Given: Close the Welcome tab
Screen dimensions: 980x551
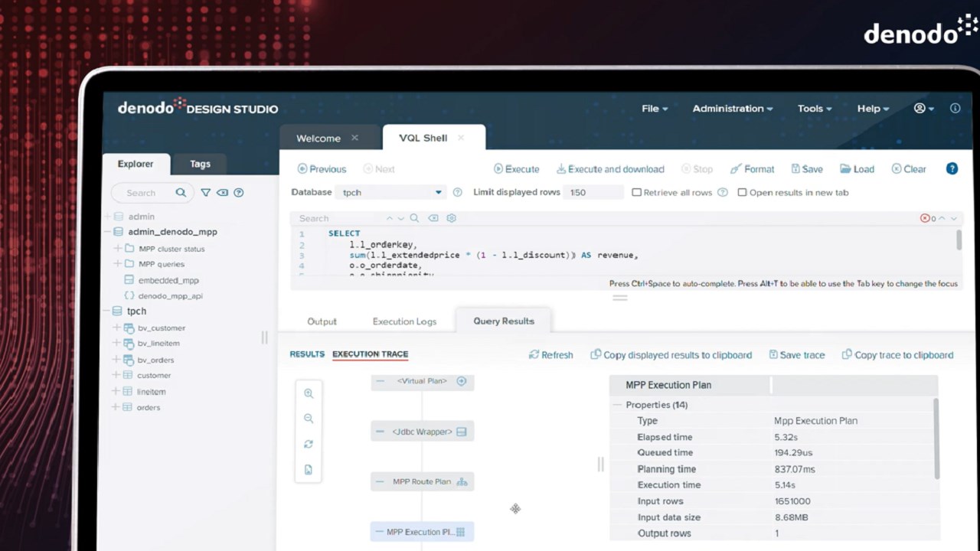Looking at the screenshot, I should [x=354, y=138].
